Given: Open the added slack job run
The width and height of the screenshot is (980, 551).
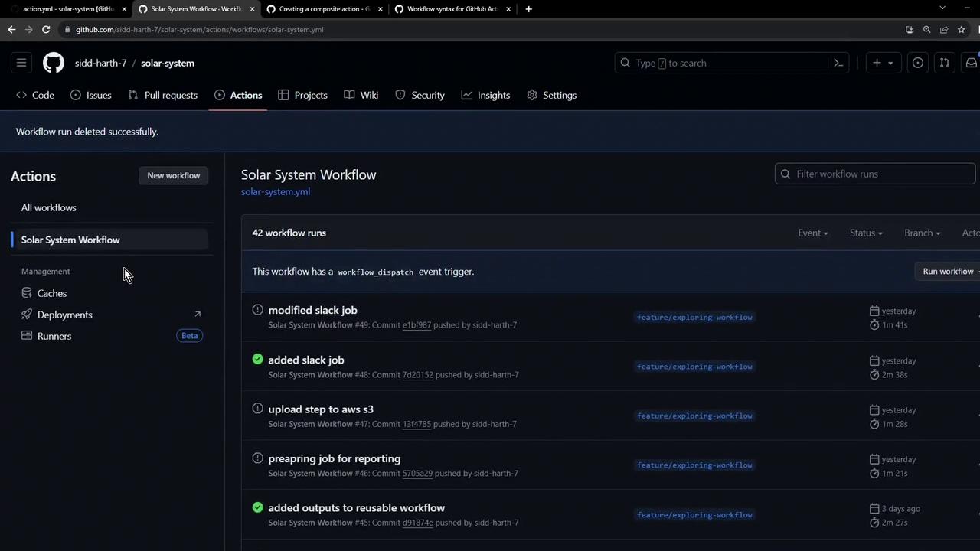Looking at the screenshot, I should tap(306, 360).
